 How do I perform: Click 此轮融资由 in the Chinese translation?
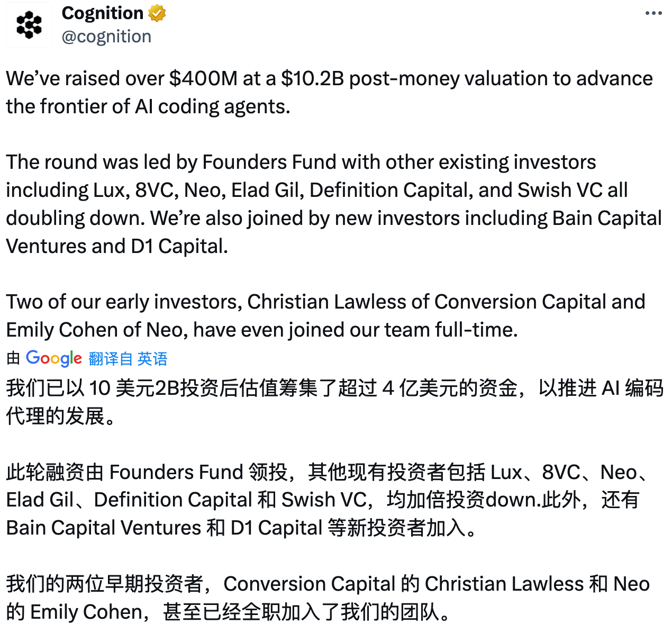click(55, 472)
